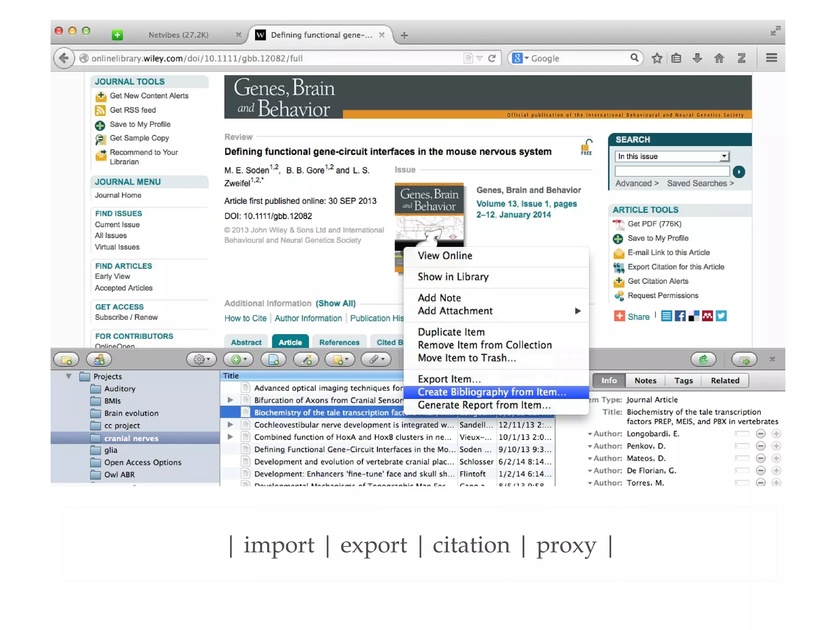Switch to the Tags tab in Zotero
This screenshot has width=840, height=630.
tap(683, 380)
